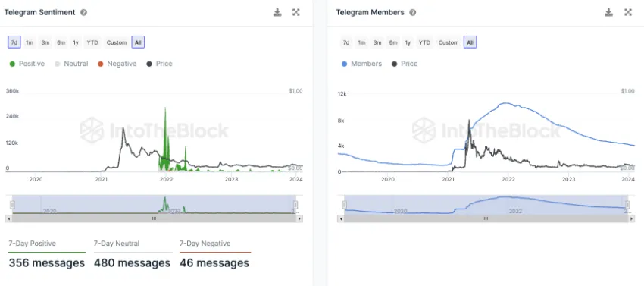The width and height of the screenshot is (644, 286).
Task: Select 1y range in Members chart
Action: [x=408, y=42]
